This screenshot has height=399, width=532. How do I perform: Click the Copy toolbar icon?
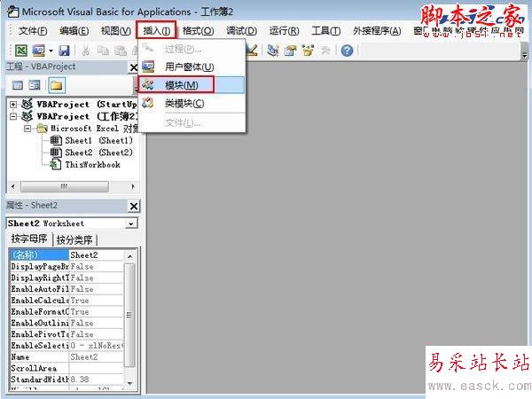click(x=103, y=51)
